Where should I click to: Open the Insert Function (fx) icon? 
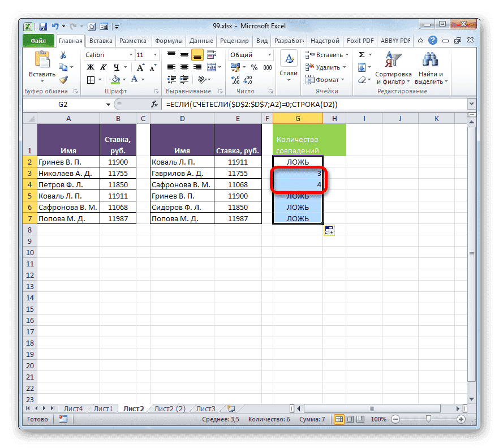(x=155, y=104)
